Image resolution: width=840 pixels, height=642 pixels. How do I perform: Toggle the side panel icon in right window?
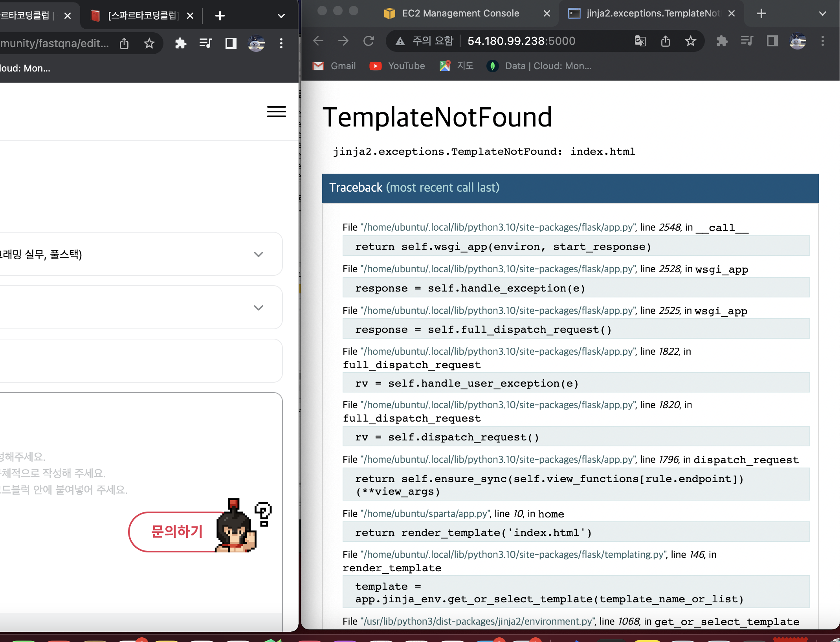[772, 41]
